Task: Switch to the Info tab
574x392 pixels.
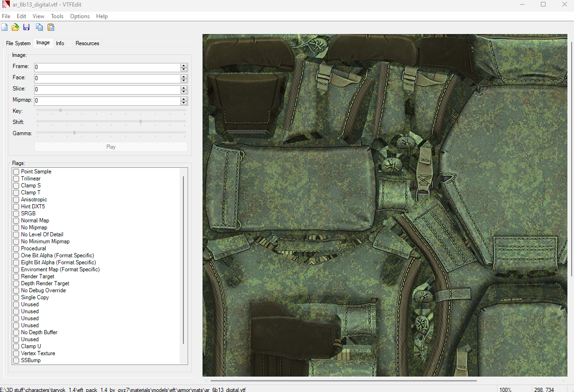Action: click(x=60, y=43)
